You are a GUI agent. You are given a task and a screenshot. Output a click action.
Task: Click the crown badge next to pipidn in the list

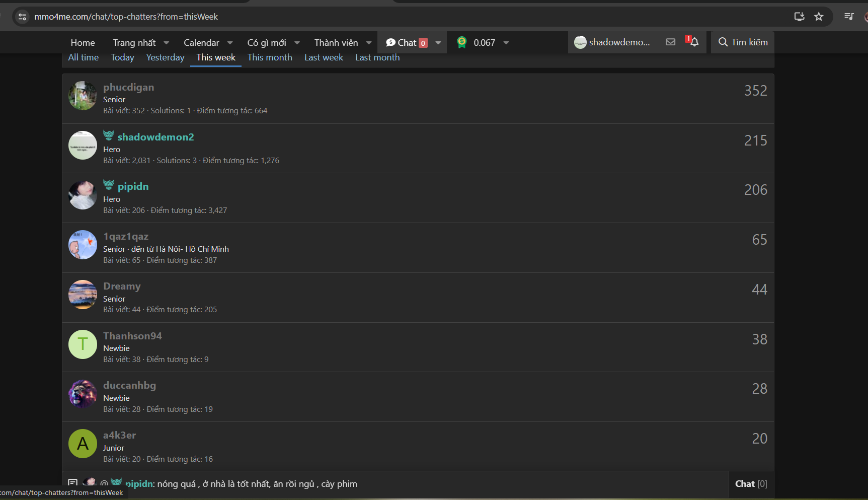click(x=109, y=185)
